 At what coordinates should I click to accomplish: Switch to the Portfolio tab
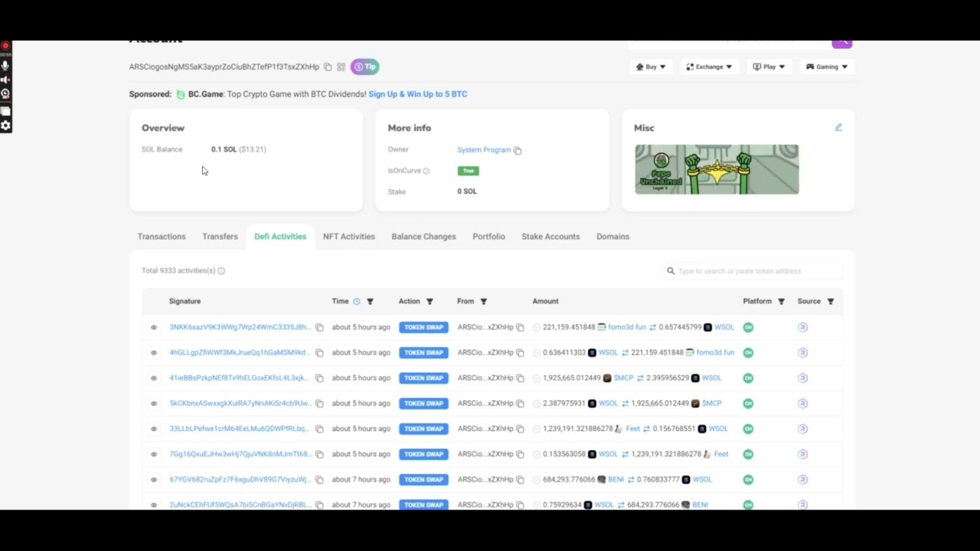tap(488, 236)
